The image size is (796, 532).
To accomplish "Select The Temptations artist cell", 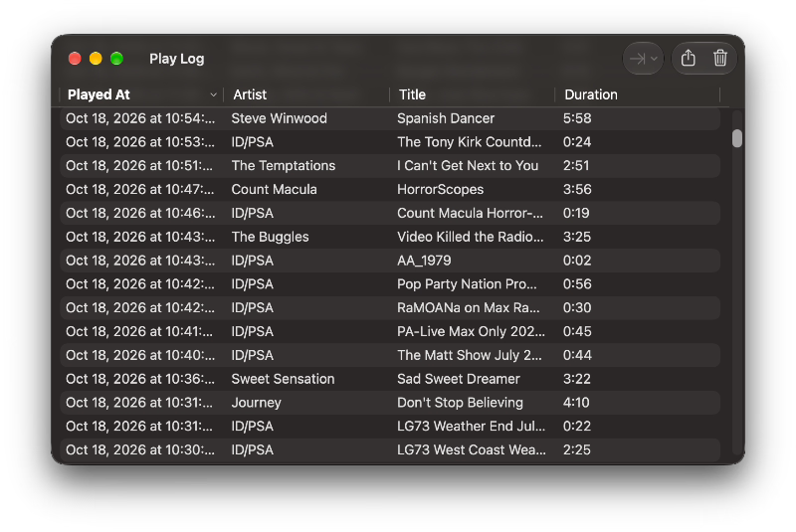I will 284,166.
